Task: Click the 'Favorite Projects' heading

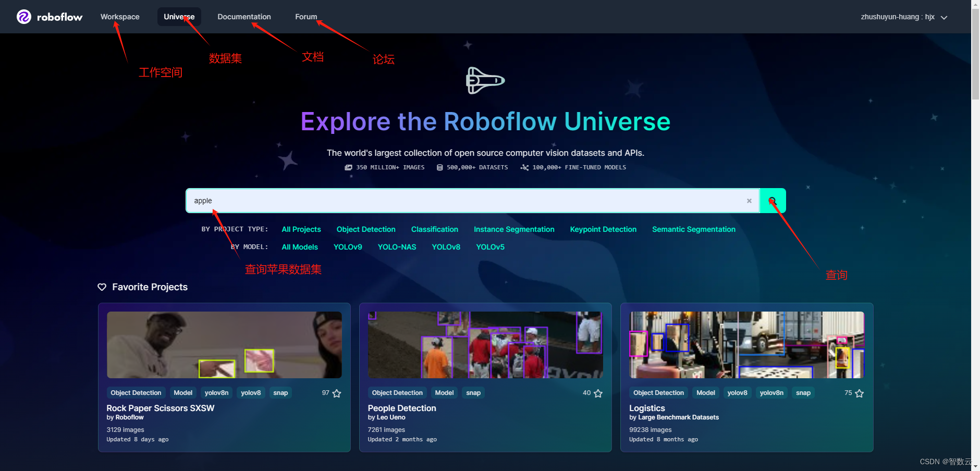Action: click(150, 287)
